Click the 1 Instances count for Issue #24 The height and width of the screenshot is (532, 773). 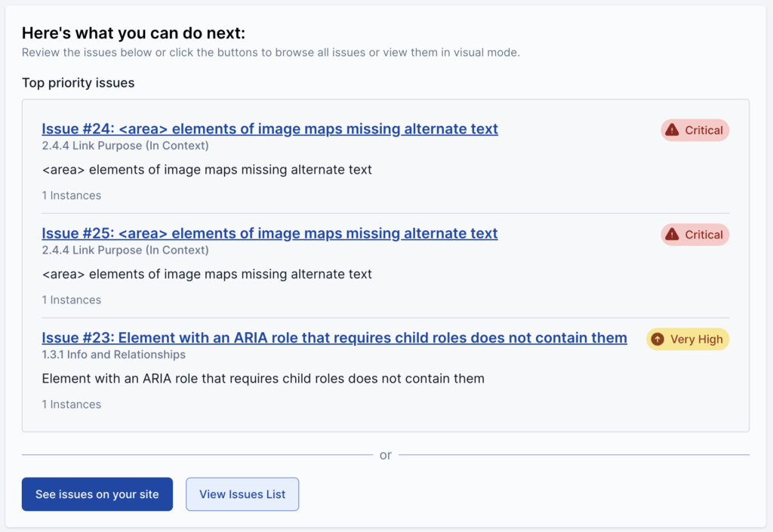tap(71, 195)
